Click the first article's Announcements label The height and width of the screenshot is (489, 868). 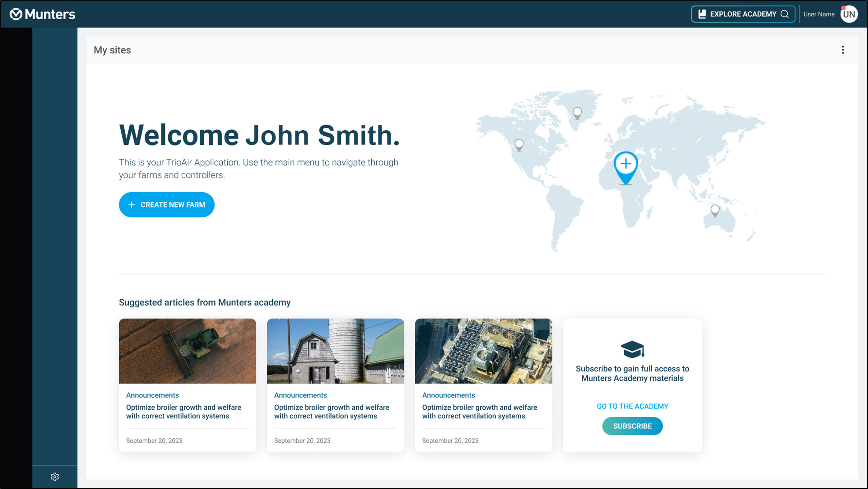[152, 395]
